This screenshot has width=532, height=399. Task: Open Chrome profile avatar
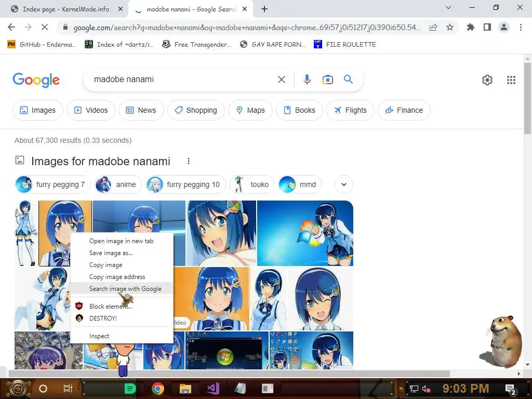504,27
